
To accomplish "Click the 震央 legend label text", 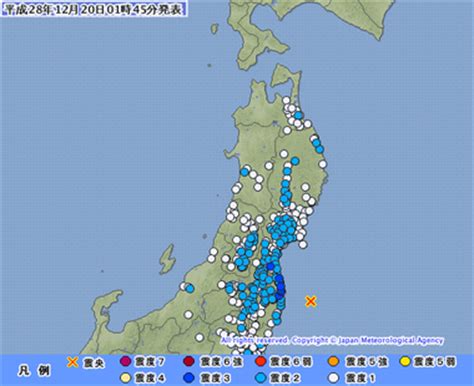I will coord(94,362).
